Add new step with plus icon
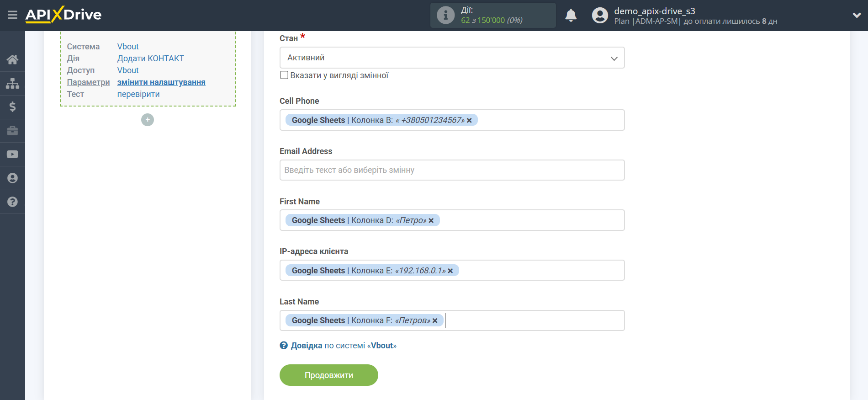Screen dimensions: 868x400 pos(148,120)
